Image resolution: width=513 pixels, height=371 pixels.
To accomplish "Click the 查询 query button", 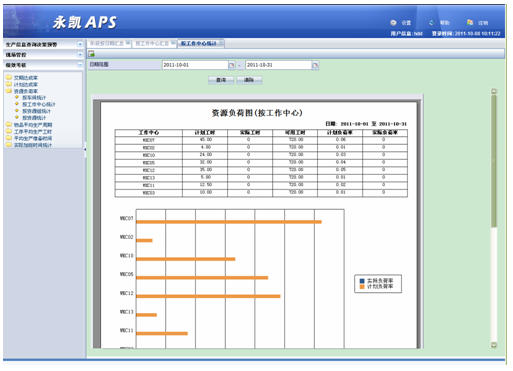I will (221, 80).
